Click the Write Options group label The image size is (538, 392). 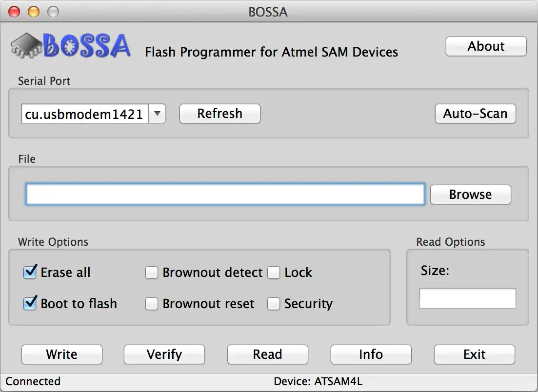point(53,242)
